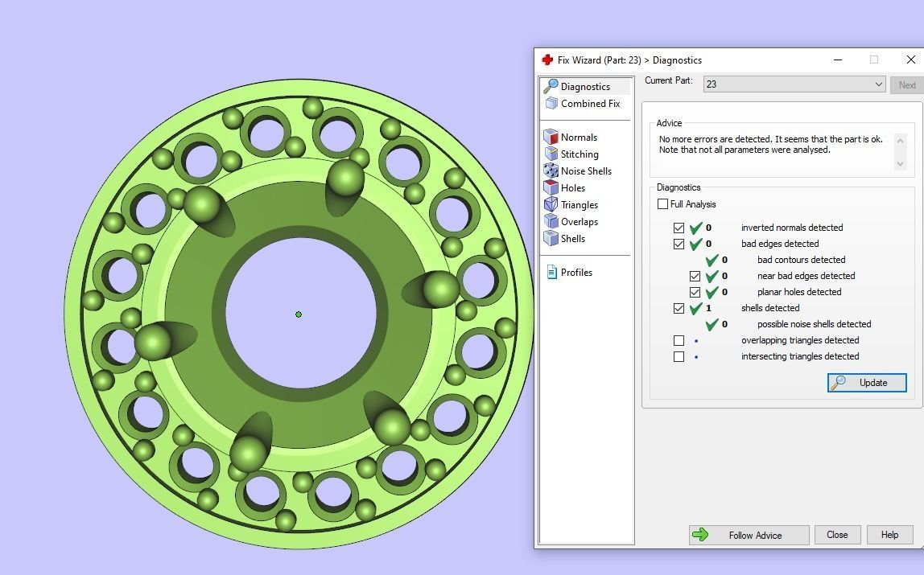Close the Fix Wizard via Close button
Viewport: 924px width, 575px height.
[x=837, y=535]
